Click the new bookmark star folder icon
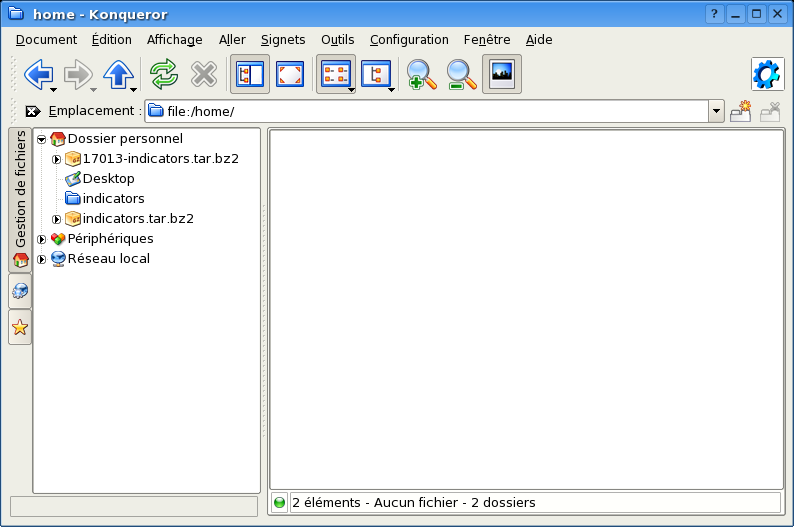The image size is (794, 527). (x=741, y=111)
